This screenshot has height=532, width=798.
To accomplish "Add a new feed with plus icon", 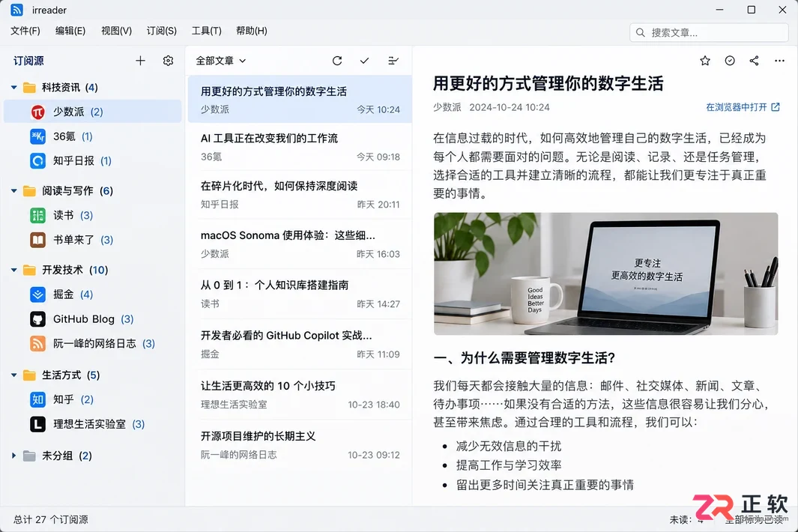I will coord(140,61).
